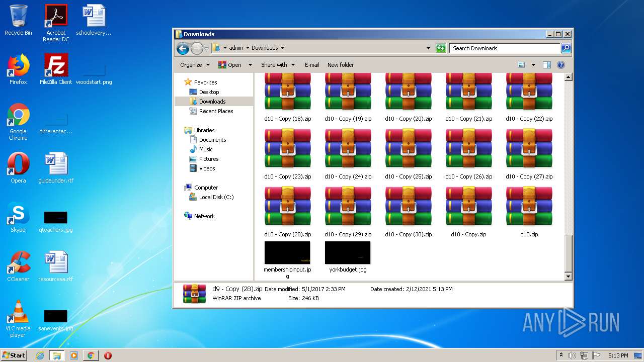Launch the Google Chrome desktop shortcut
The height and width of the screenshot is (362, 644).
18,122
